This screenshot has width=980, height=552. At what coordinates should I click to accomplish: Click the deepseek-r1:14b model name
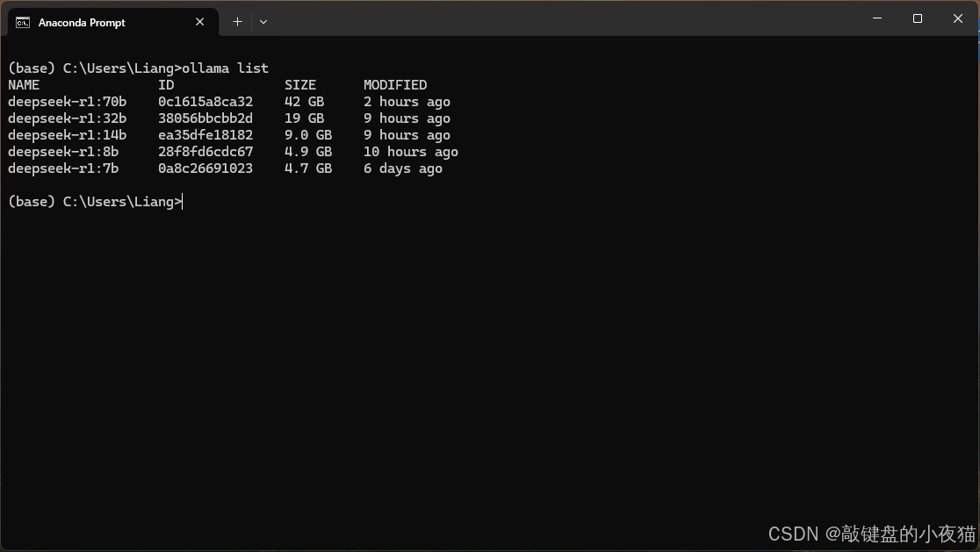tap(68, 135)
